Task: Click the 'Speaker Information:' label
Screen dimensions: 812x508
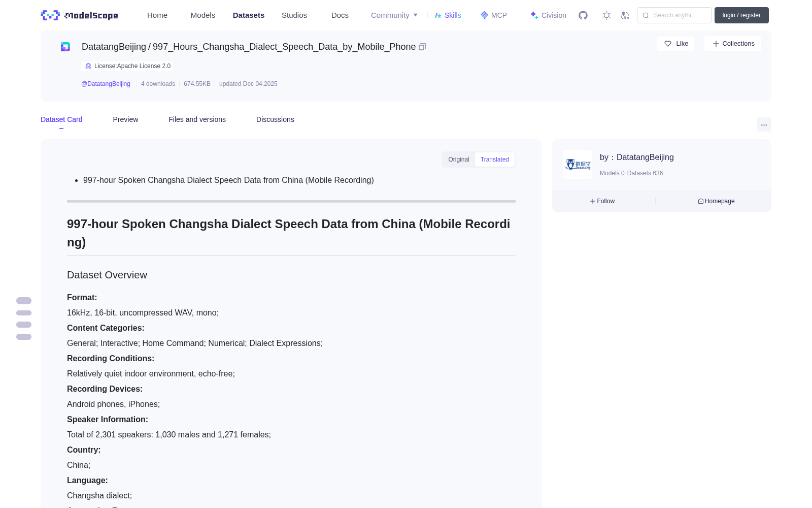Action: point(108,420)
